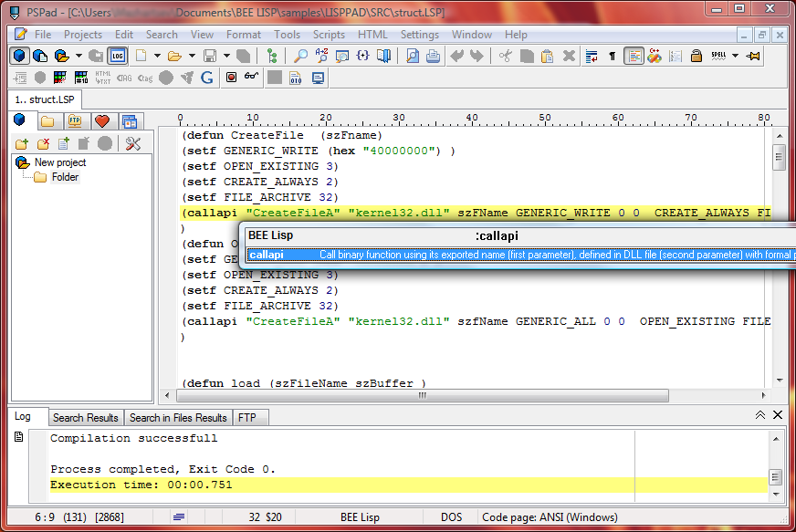Open the spell check dropdown arrow
Viewport: 796px width, 532px height.
(736, 56)
